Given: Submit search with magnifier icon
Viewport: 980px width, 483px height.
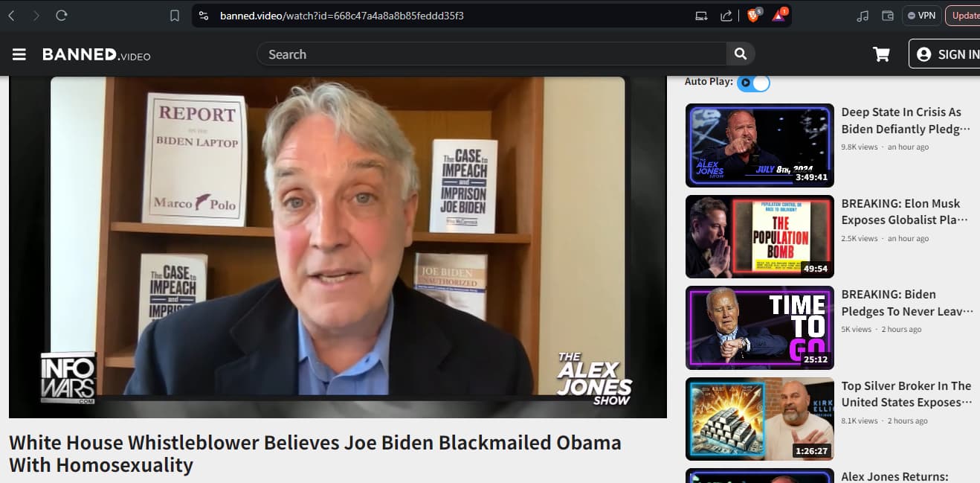Looking at the screenshot, I should pos(741,54).
